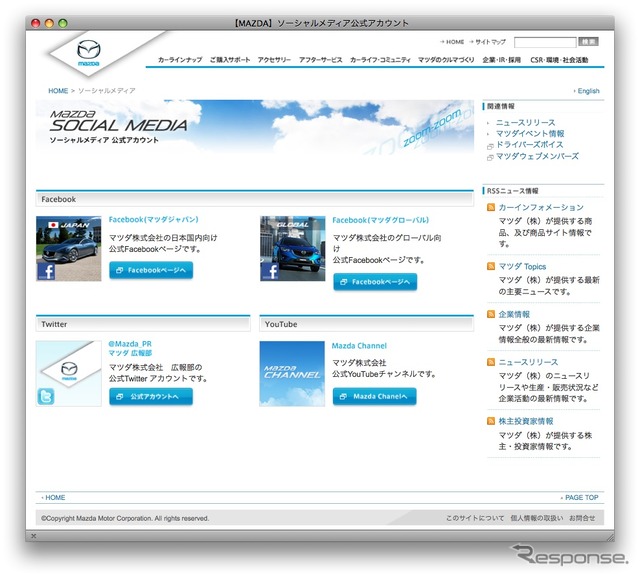The image size is (640, 577).
Task: Click the RSS icon beside カーインフォメーション
Action: tap(491, 207)
